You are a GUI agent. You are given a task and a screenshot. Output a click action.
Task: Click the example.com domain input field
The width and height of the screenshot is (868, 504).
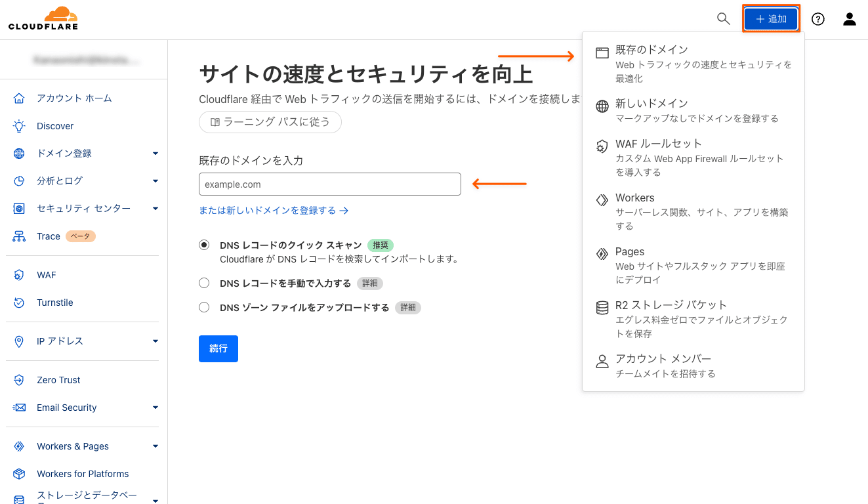click(x=330, y=184)
